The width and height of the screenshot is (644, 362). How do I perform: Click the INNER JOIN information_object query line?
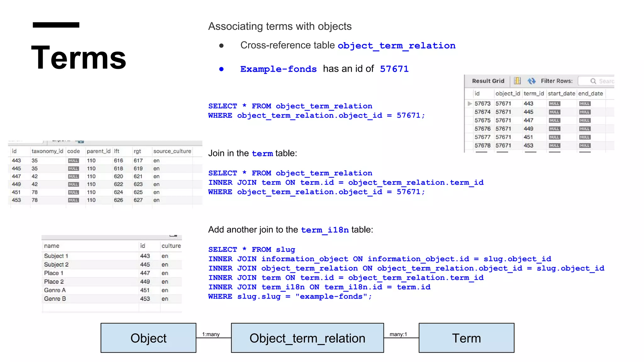(x=380, y=259)
